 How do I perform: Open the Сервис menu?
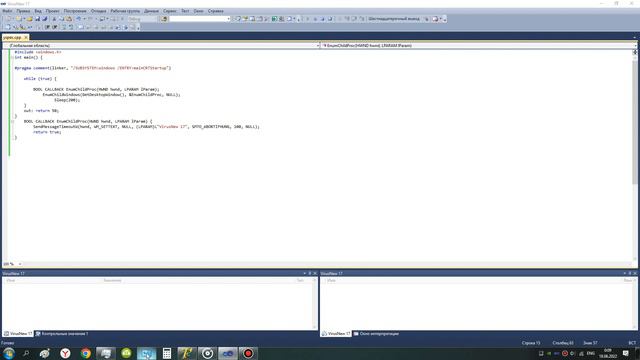click(x=170, y=11)
